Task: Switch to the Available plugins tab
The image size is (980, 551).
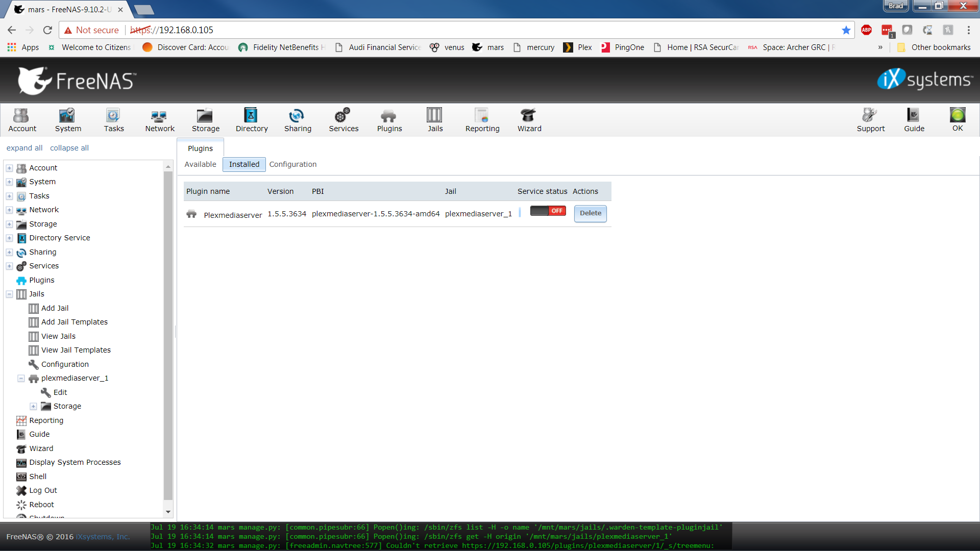Action: coord(200,164)
